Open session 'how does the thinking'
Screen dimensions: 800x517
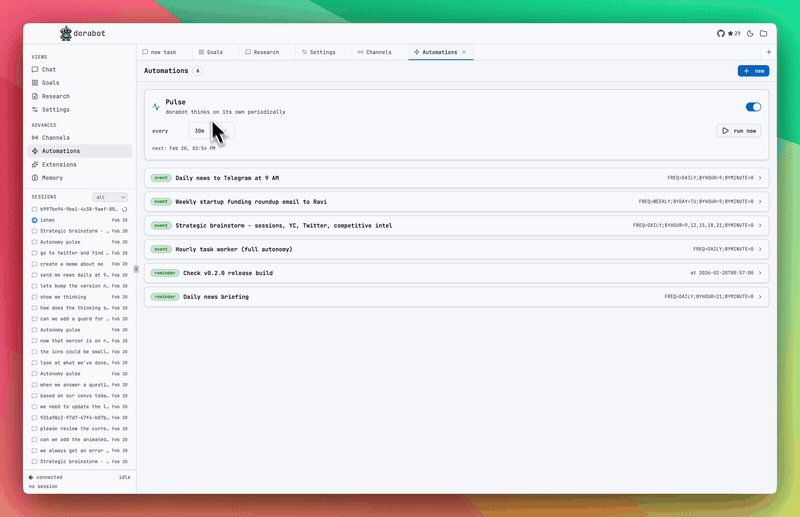[80, 308]
